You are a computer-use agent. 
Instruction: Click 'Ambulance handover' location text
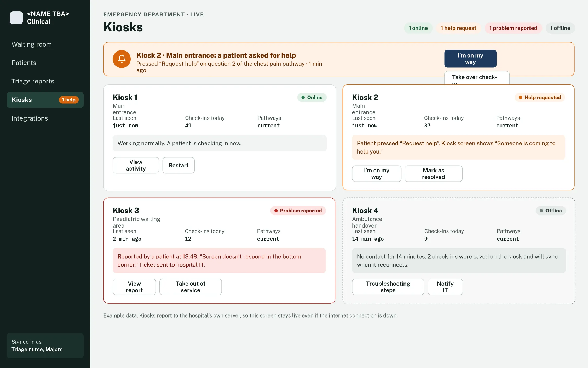[367, 222]
